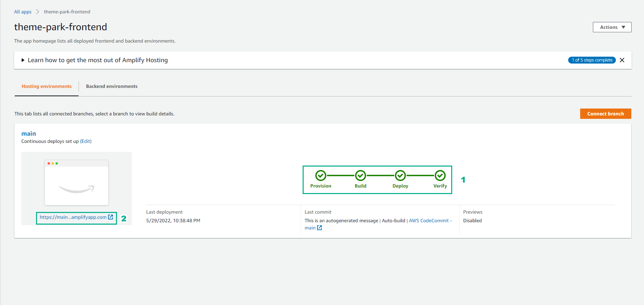Screen dimensions: 644x305
Task: Click the last deployment timestamp 5/29/2022
Action: 173,221
